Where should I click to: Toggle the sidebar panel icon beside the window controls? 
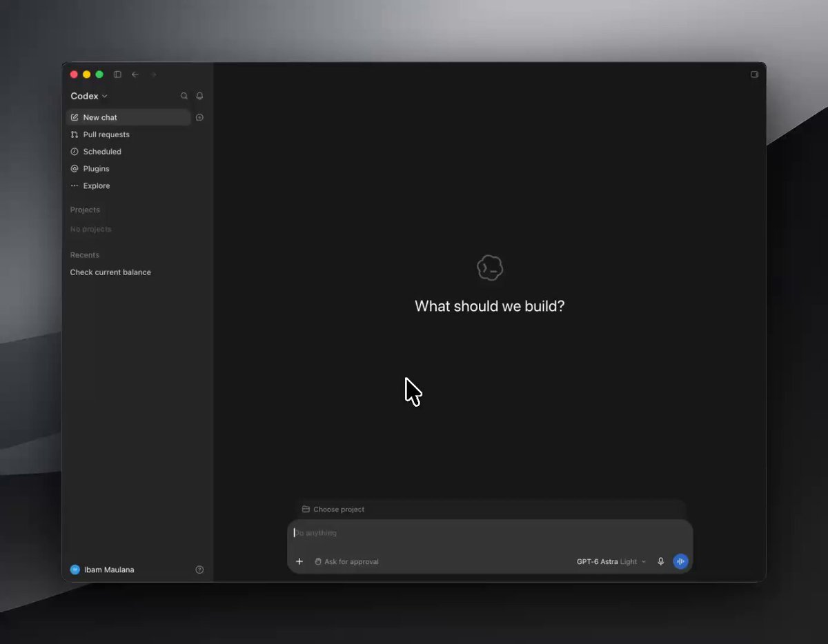click(117, 74)
